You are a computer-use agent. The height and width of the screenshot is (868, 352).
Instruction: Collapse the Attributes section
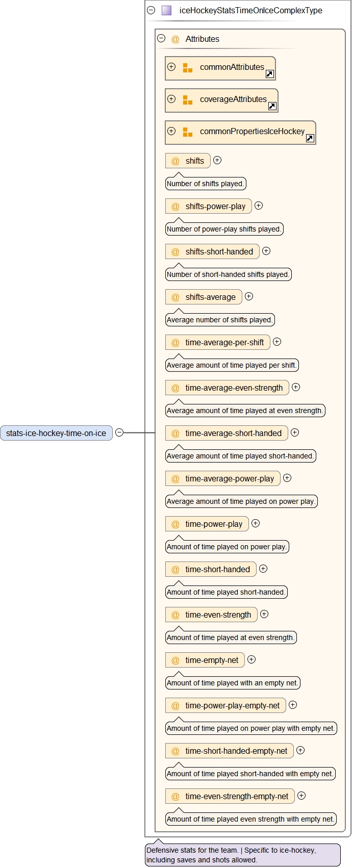(161, 38)
